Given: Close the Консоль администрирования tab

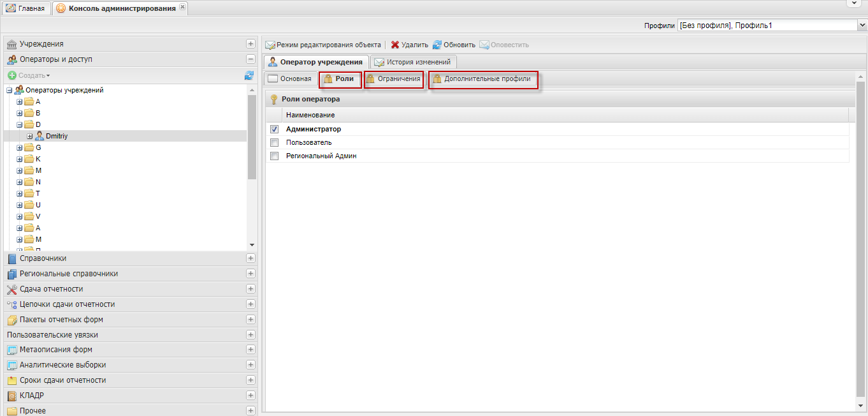Looking at the screenshot, I should 182,7.
